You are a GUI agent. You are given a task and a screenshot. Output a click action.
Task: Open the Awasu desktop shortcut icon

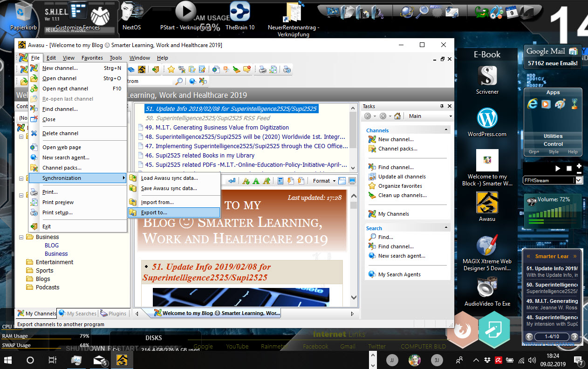487,203
